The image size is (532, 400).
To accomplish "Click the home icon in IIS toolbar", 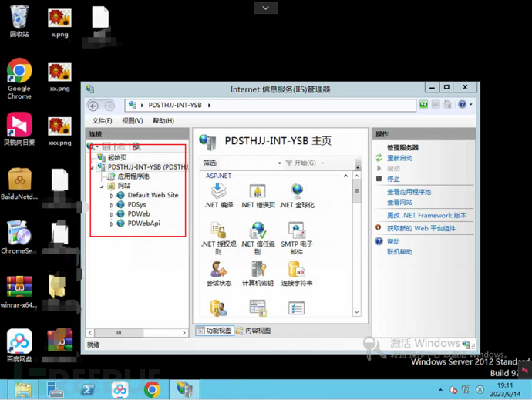I will point(448,104).
